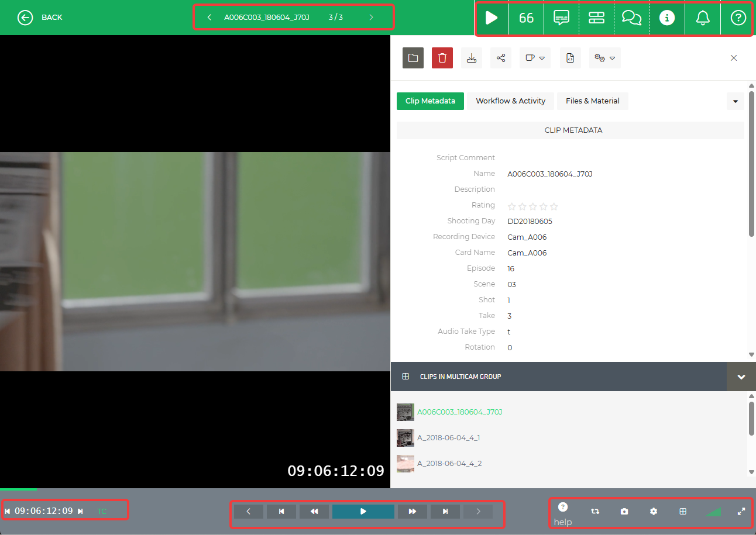Open the stacked layout icon in top bar

tap(596, 18)
